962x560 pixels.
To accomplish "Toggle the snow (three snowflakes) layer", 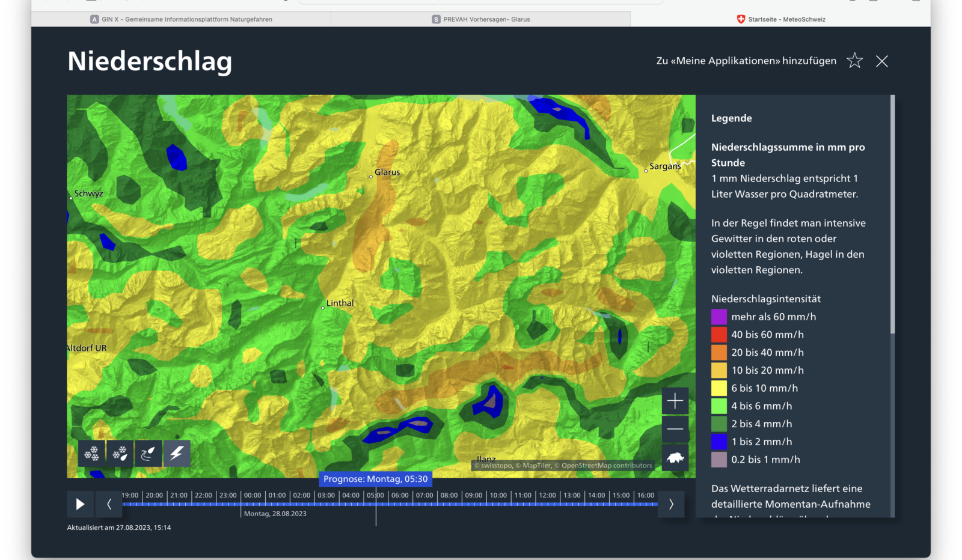I will 91,453.
